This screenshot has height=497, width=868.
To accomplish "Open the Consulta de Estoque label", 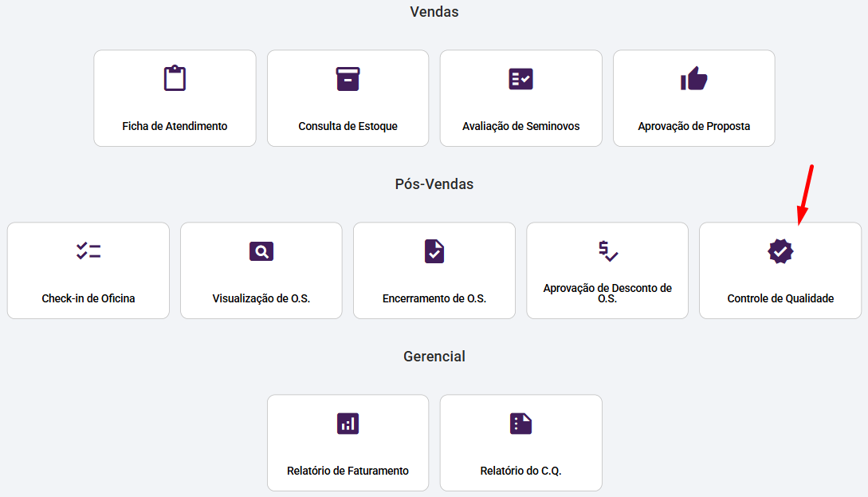I will point(348,126).
